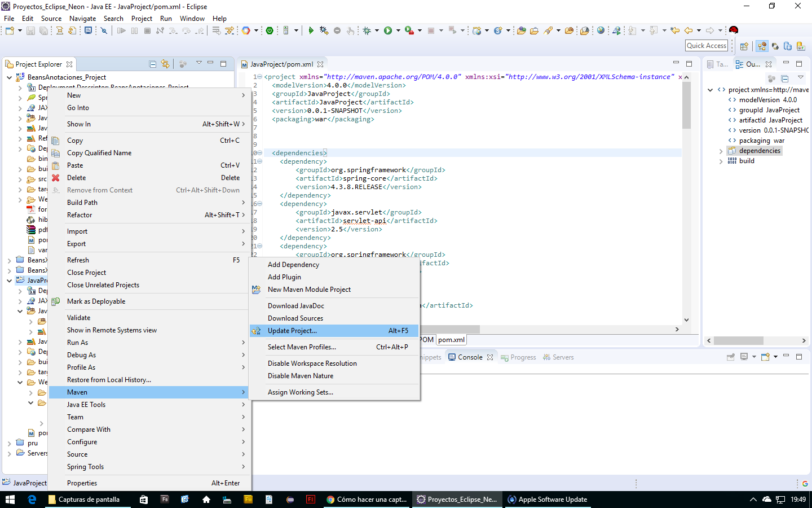Click the Skip All Breakpoints icon
812x508 pixels.
pos(104,30)
